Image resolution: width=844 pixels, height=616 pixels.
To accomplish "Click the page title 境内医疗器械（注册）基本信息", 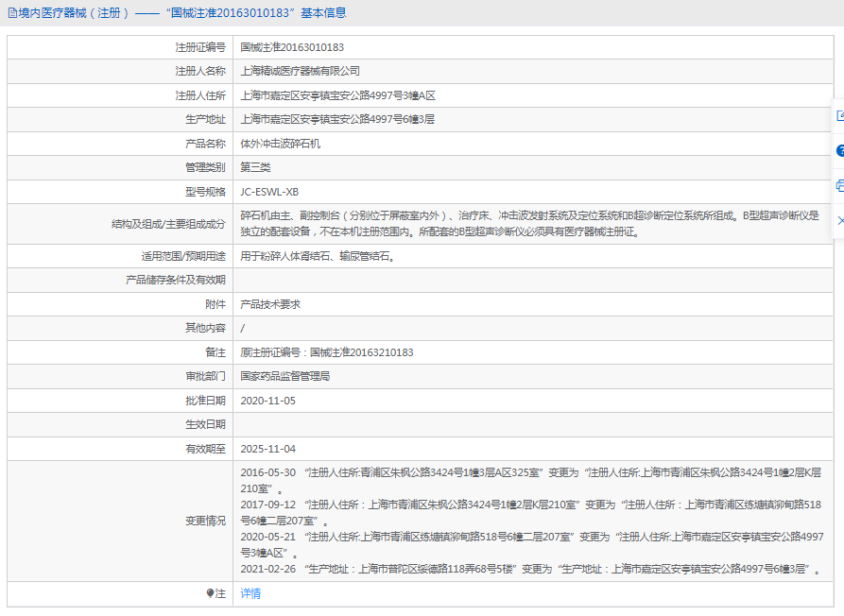I will [181, 13].
